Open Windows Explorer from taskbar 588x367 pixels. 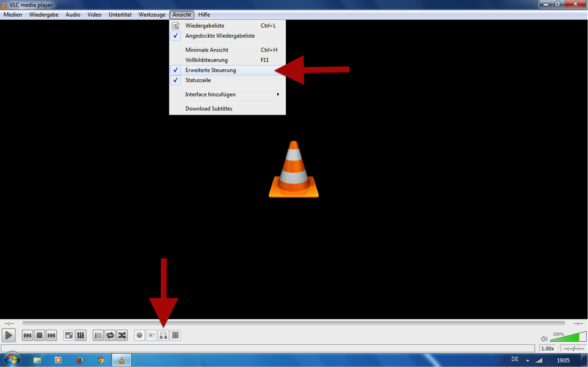click(x=37, y=360)
